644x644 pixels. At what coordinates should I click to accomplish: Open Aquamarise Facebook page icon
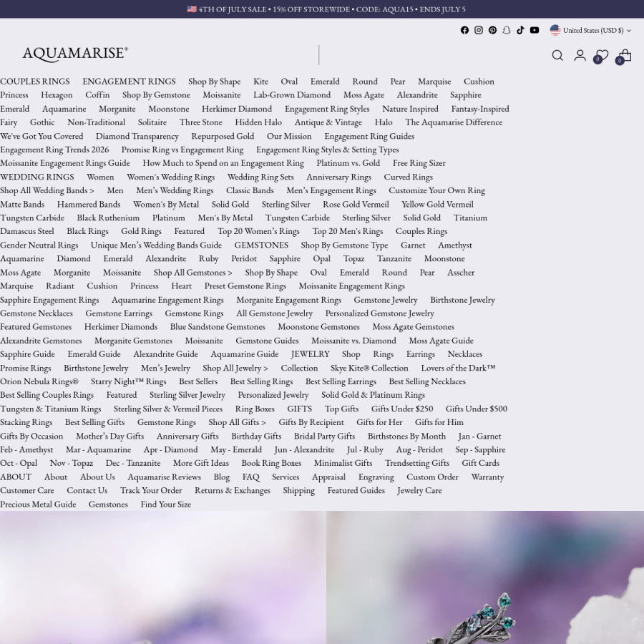click(x=464, y=30)
